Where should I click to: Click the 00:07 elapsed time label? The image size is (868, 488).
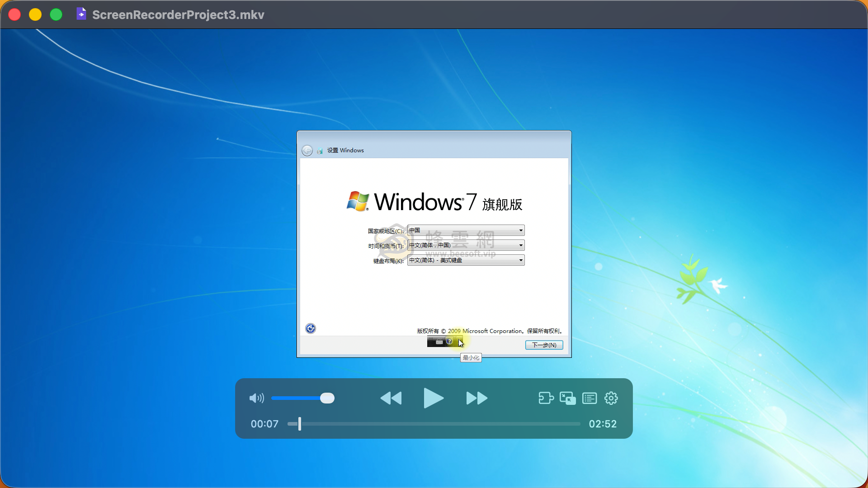click(264, 424)
